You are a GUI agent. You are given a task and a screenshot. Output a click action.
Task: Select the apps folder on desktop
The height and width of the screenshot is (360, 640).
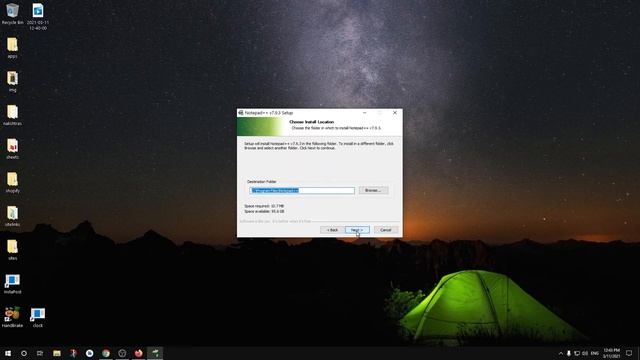coord(12,48)
